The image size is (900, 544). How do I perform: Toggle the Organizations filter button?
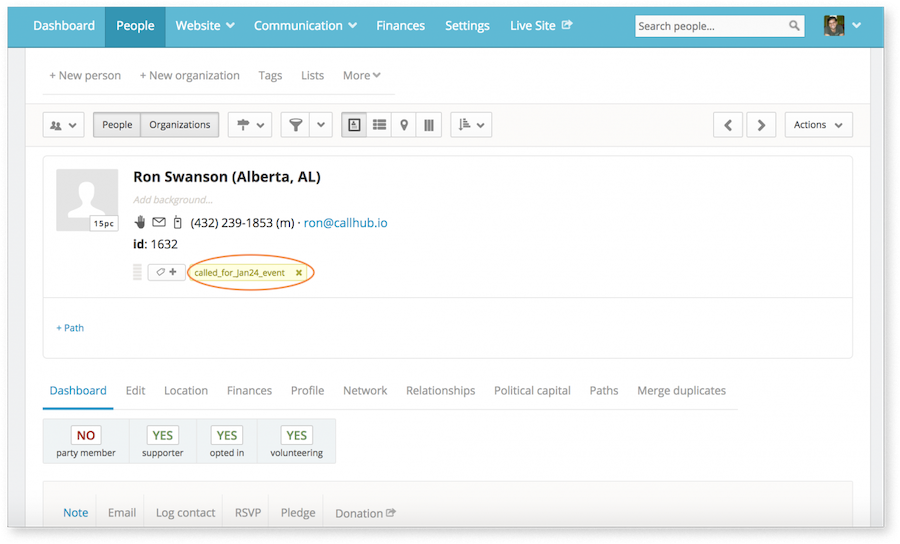pyautogui.click(x=180, y=125)
